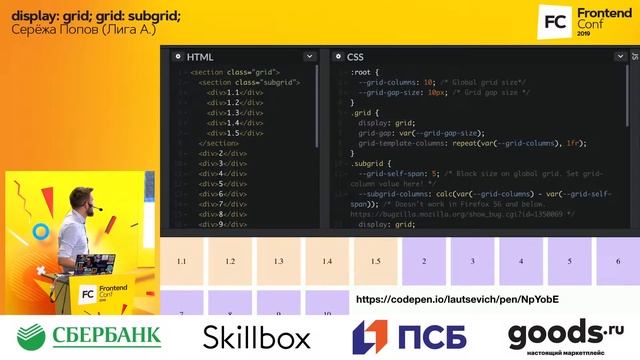Click the CSS editor vertical scrollbar

point(628,96)
